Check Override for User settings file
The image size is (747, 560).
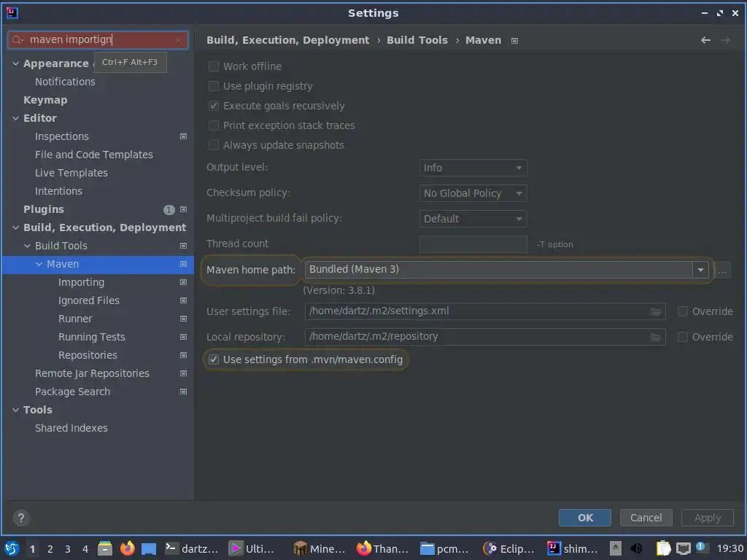pyautogui.click(x=683, y=311)
